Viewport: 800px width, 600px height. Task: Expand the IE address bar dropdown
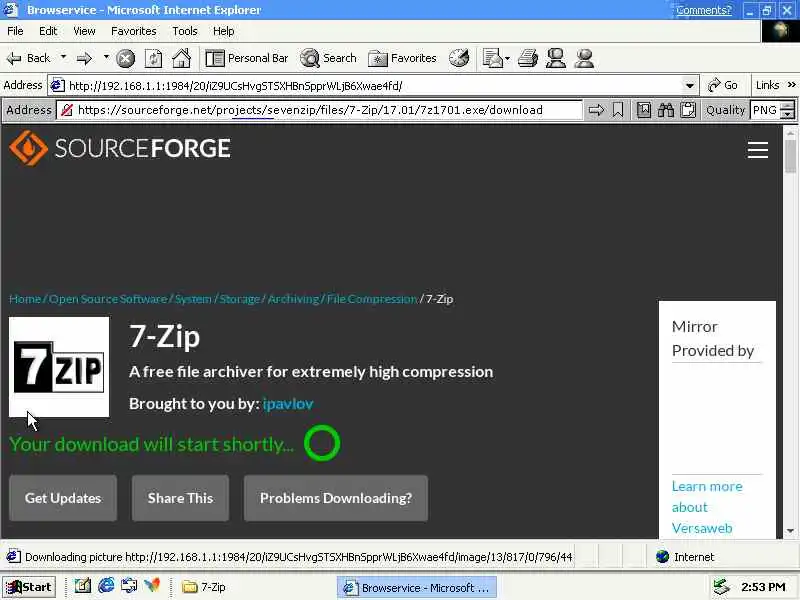click(x=690, y=85)
